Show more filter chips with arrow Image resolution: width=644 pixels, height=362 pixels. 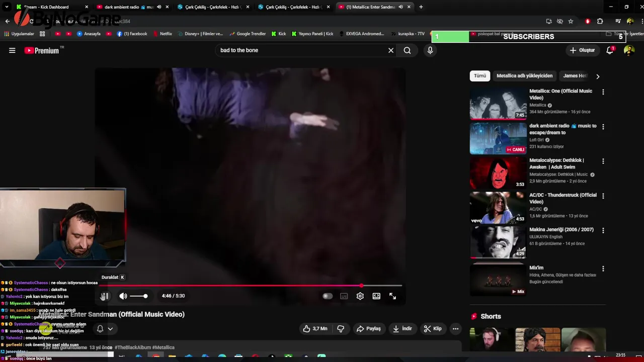point(598,76)
